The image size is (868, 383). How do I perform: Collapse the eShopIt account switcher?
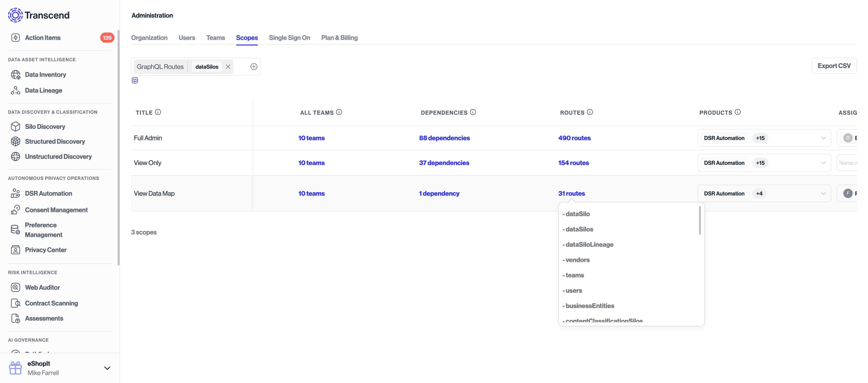(107, 368)
